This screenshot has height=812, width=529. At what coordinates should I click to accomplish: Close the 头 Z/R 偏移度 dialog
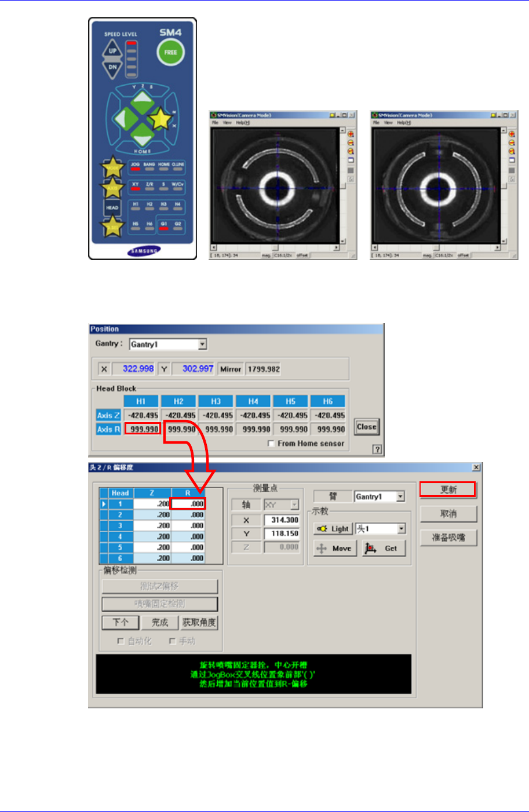click(476, 467)
